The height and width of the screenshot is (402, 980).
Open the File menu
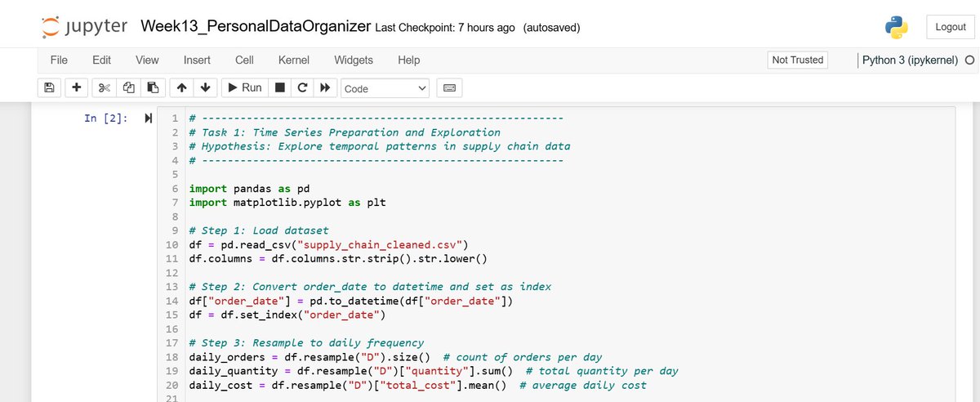tap(59, 60)
